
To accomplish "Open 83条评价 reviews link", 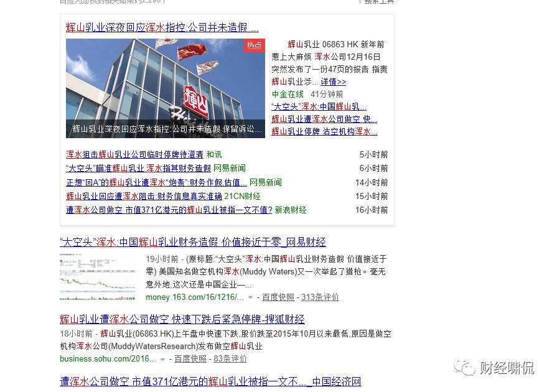I will pos(230,358).
